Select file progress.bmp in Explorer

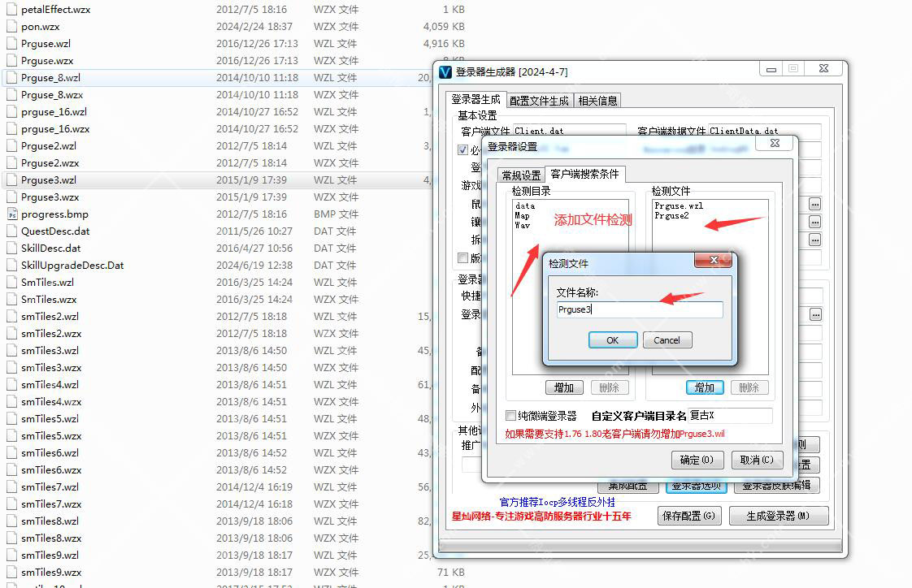[x=54, y=214]
